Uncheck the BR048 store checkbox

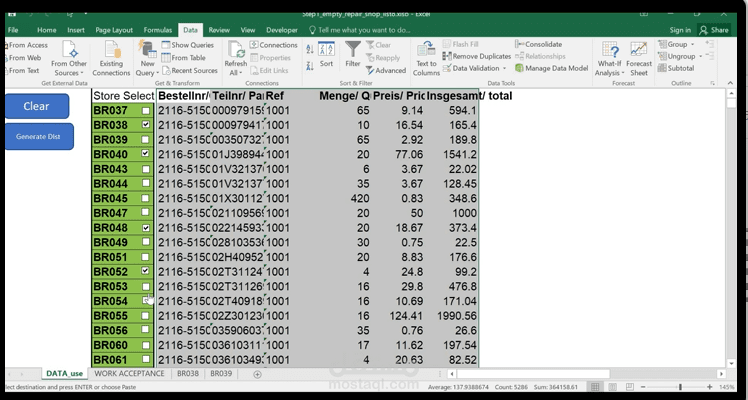pyautogui.click(x=146, y=228)
